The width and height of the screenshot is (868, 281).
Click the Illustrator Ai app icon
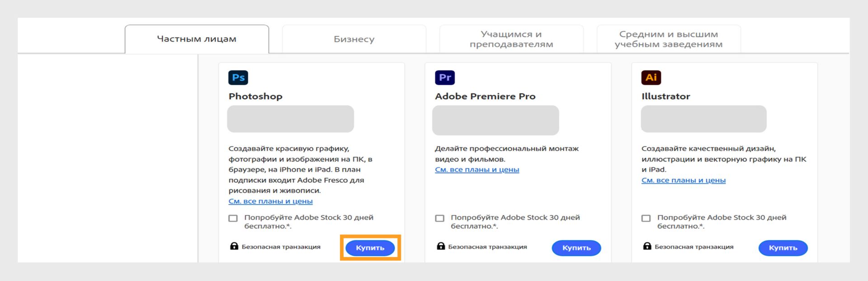coord(651,78)
